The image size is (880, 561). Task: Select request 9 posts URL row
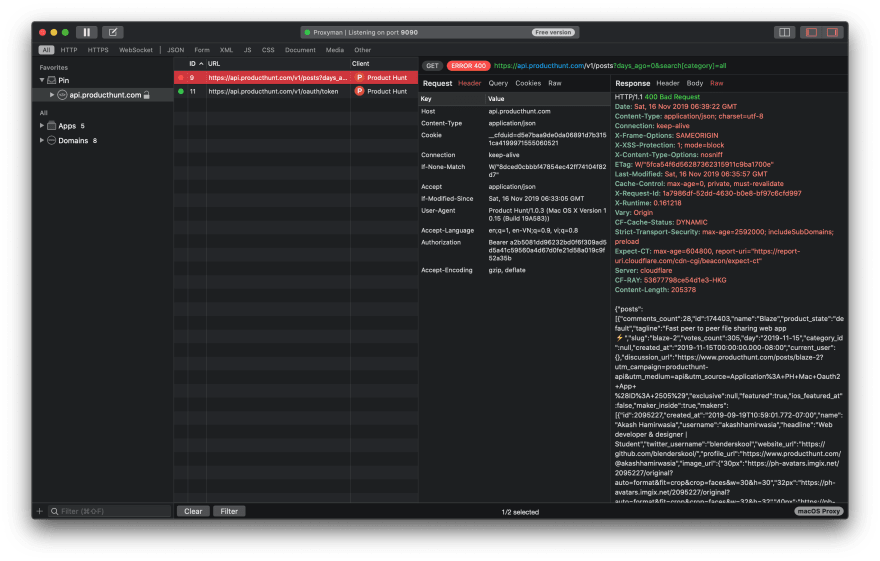(x=296, y=77)
